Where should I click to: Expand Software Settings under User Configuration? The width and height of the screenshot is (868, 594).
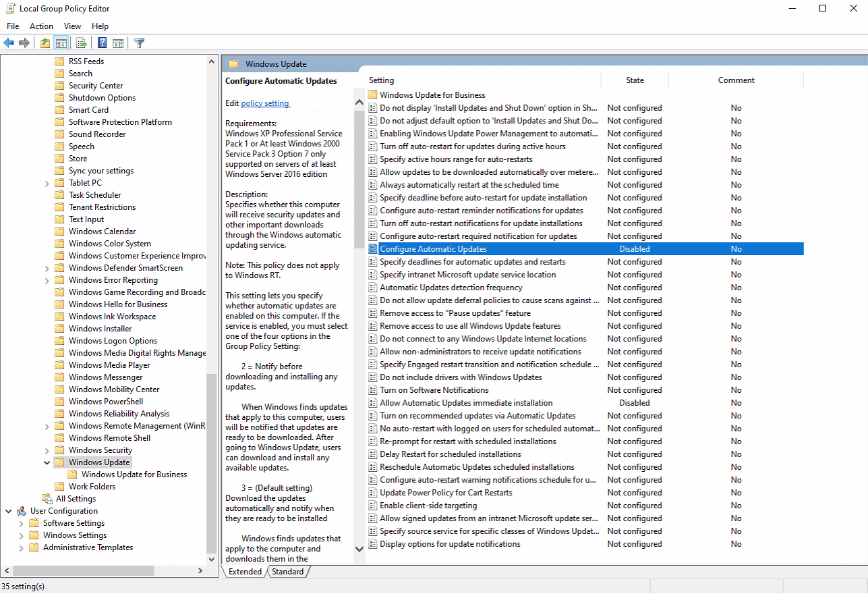21,523
